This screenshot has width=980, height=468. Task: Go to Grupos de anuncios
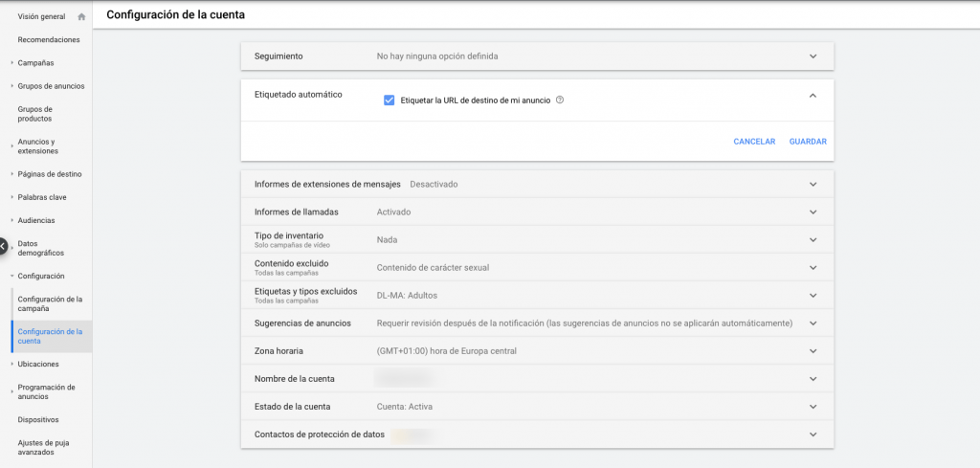point(51,86)
